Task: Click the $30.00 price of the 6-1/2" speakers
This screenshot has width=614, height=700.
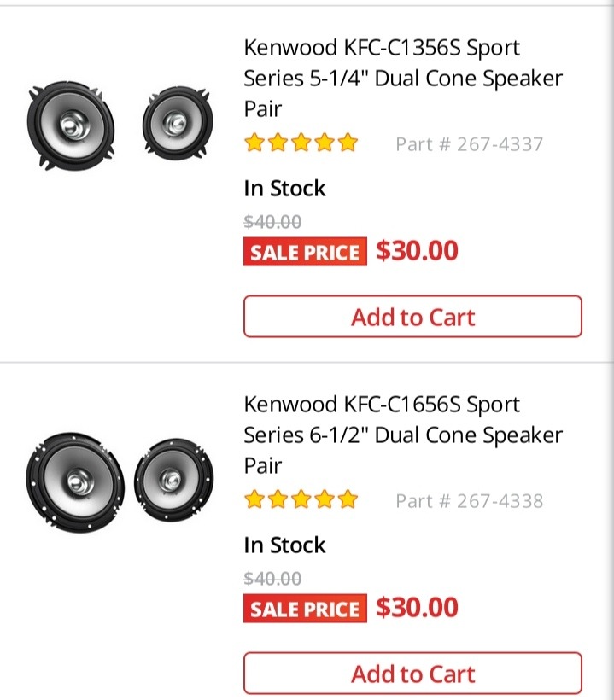Action: click(417, 607)
